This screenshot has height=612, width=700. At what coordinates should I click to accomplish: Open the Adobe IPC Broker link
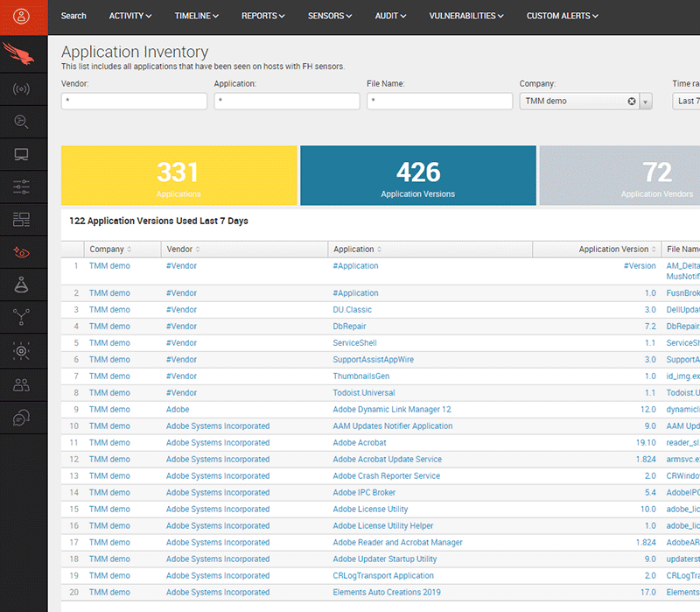point(364,492)
